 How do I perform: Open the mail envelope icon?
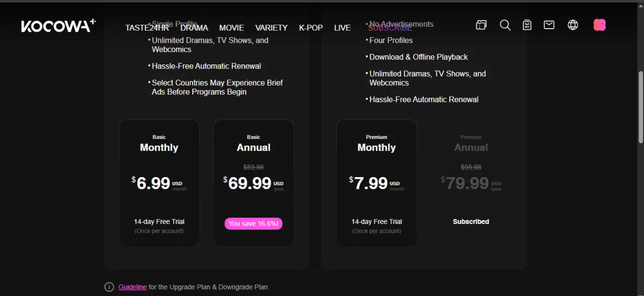pyautogui.click(x=549, y=25)
